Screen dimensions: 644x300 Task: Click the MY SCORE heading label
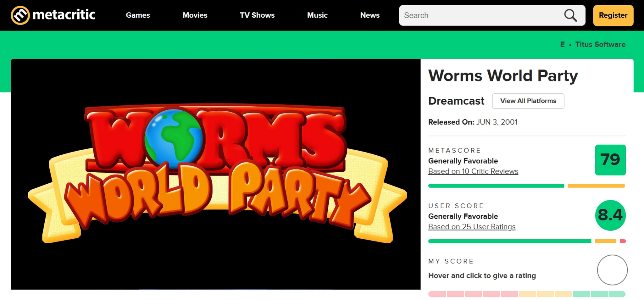[451, 261]
